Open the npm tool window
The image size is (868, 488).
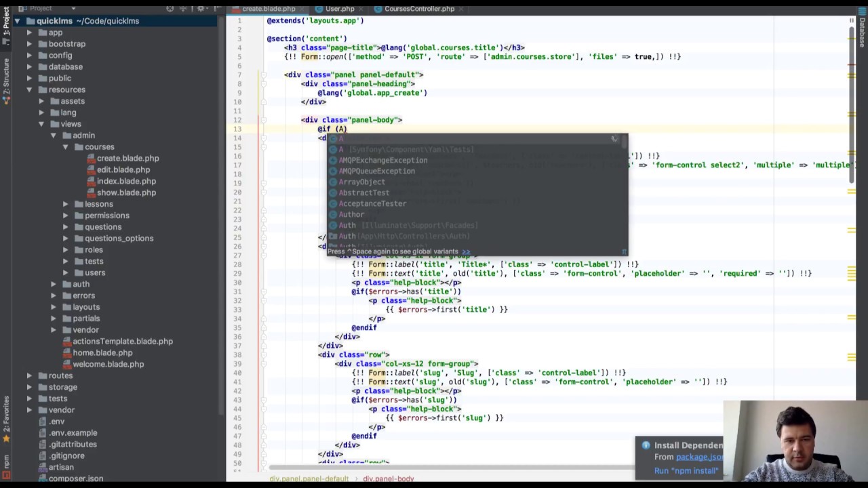[6, 462]
